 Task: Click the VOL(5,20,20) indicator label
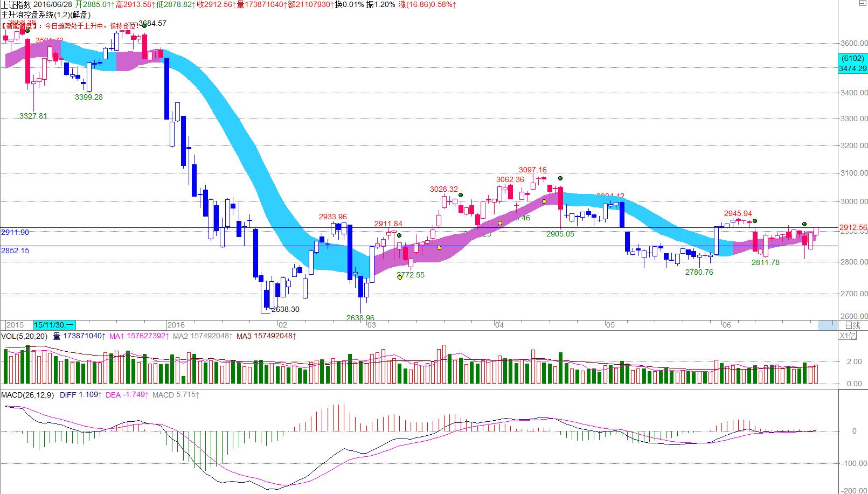point(24,336)
